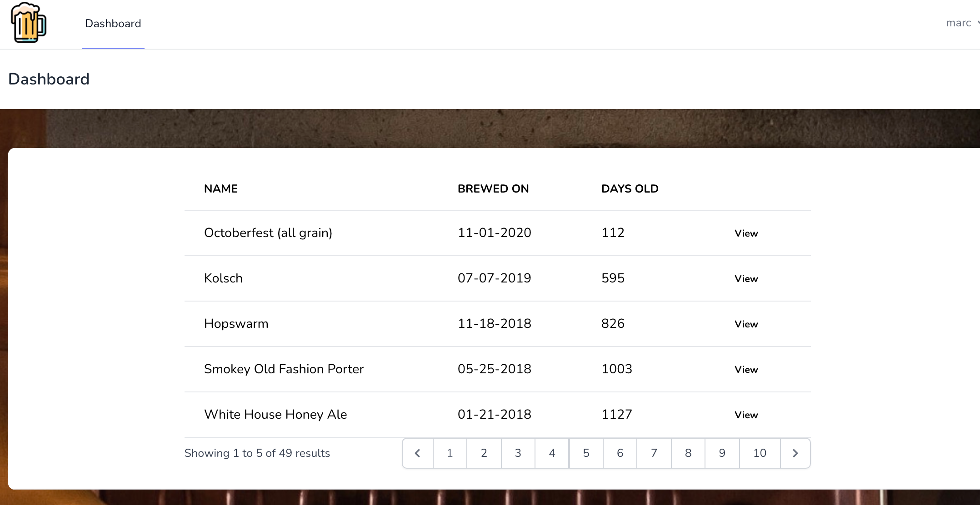980x505 pixels.
Task: Jump to pagination page 3
Action: [x=518, y=453]
